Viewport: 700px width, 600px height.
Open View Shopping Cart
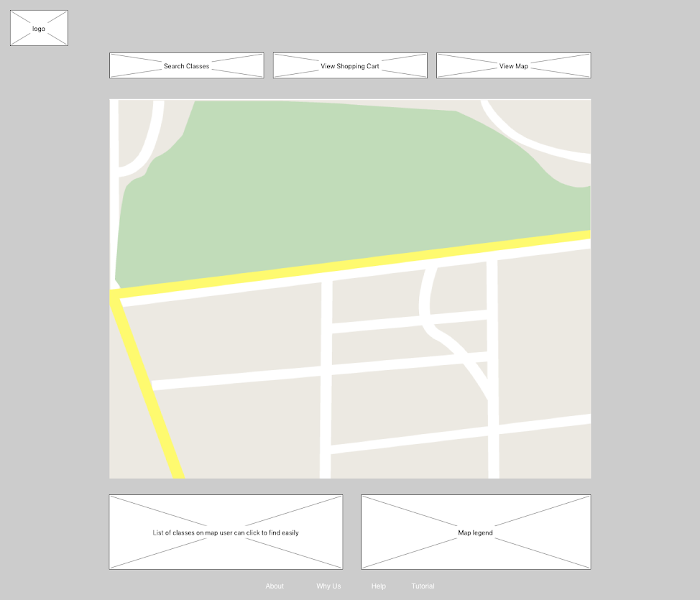pyautogui.click(x=350, y=65)
